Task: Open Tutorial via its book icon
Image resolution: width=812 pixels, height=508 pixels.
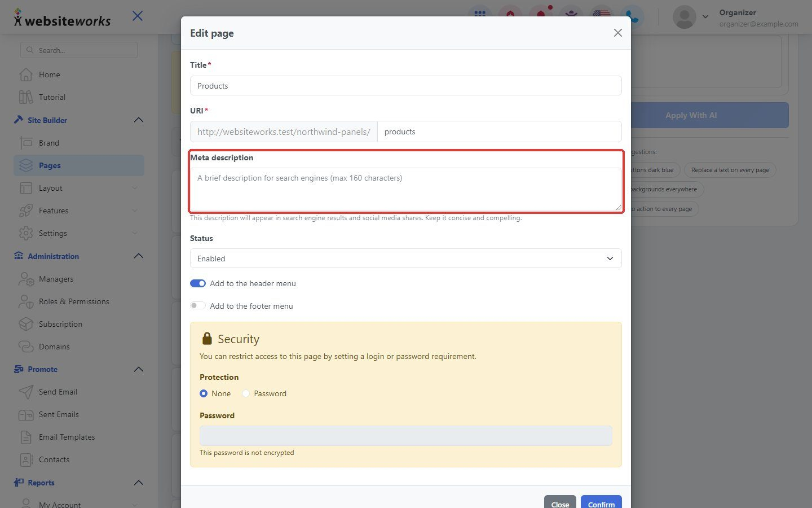Action: 26,97
